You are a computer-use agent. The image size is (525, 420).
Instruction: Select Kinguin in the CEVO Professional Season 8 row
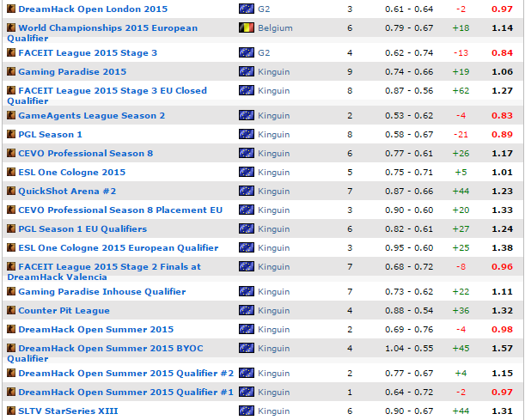pyautogui.click(x=273, y=154)
